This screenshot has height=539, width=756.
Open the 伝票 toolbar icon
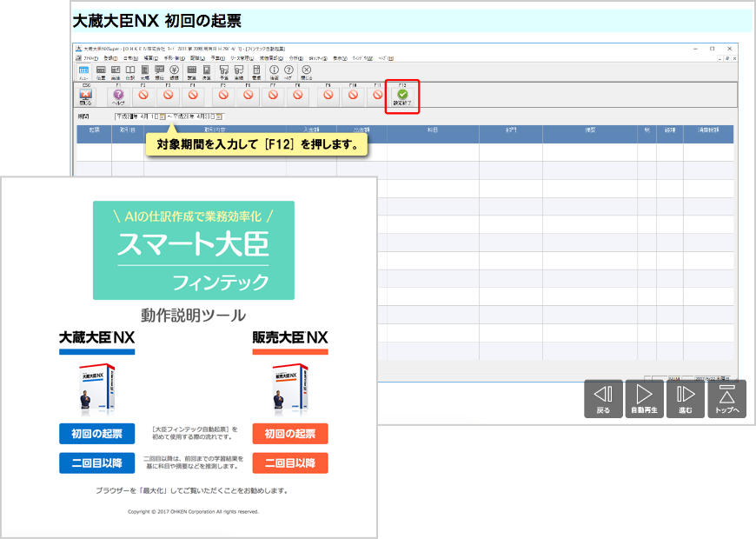[101, 72]
